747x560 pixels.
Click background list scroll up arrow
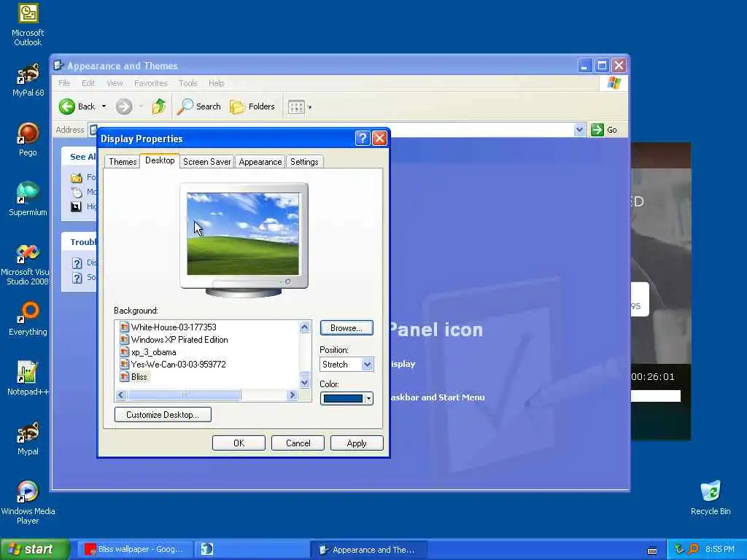[305, 327]
